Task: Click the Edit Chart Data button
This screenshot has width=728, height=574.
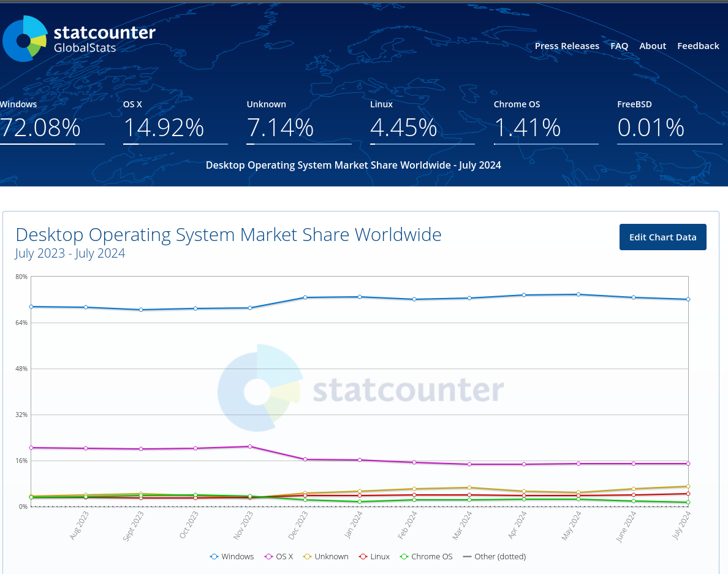Action: (662, 237)
